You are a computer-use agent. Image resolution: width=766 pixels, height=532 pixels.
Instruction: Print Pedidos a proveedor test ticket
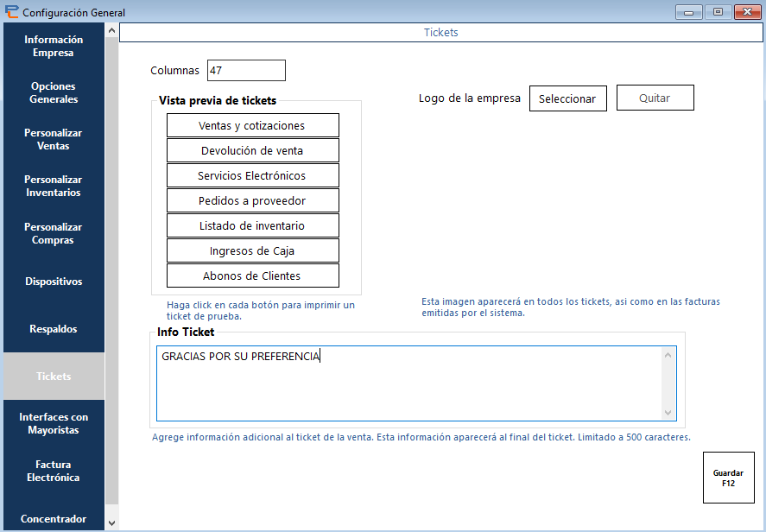[252, 200]
